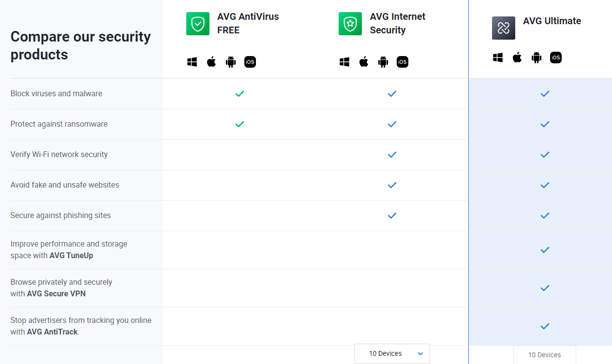Viewport: 612px width, 364px height.
Task: Click AntiVirus FREE green checkmark for ransomware protection
Action: click(239, 124)
